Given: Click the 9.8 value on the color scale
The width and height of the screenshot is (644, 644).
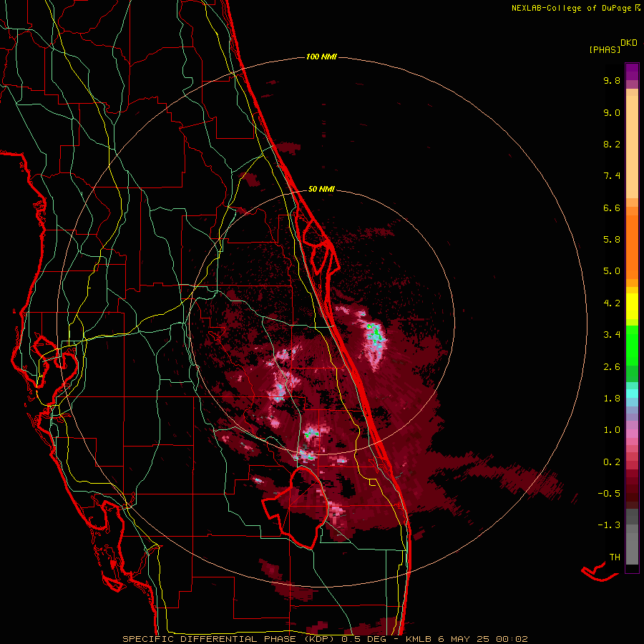Looking at the screenshot, I should (x=612, y=80).
